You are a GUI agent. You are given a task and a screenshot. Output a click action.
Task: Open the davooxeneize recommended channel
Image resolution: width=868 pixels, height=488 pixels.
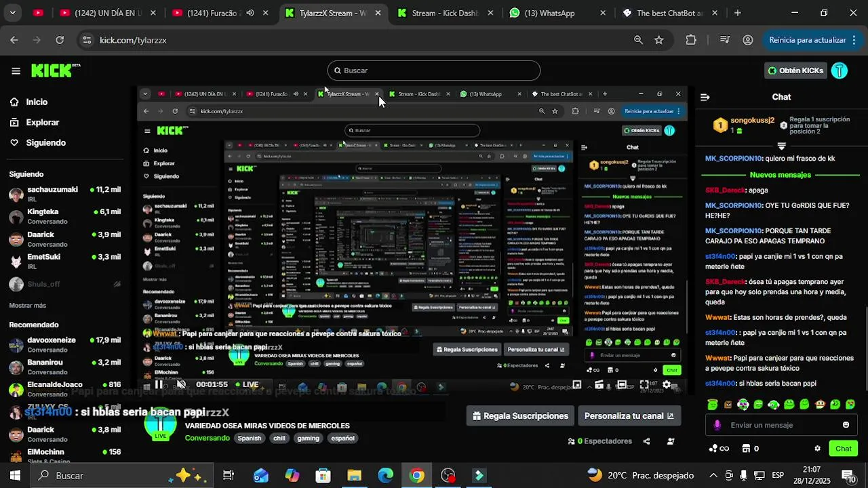pos(64,344)
